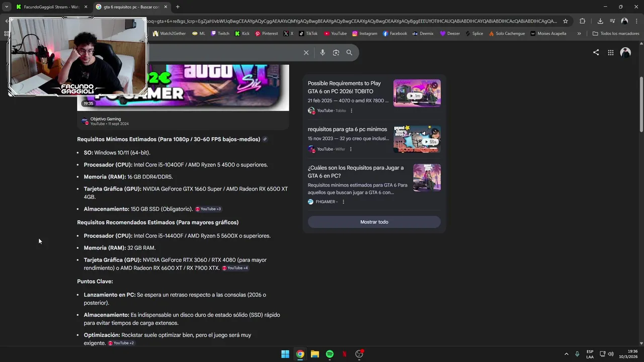
Task: Open the tab search dropdown arrow
Action: (7, 7)
